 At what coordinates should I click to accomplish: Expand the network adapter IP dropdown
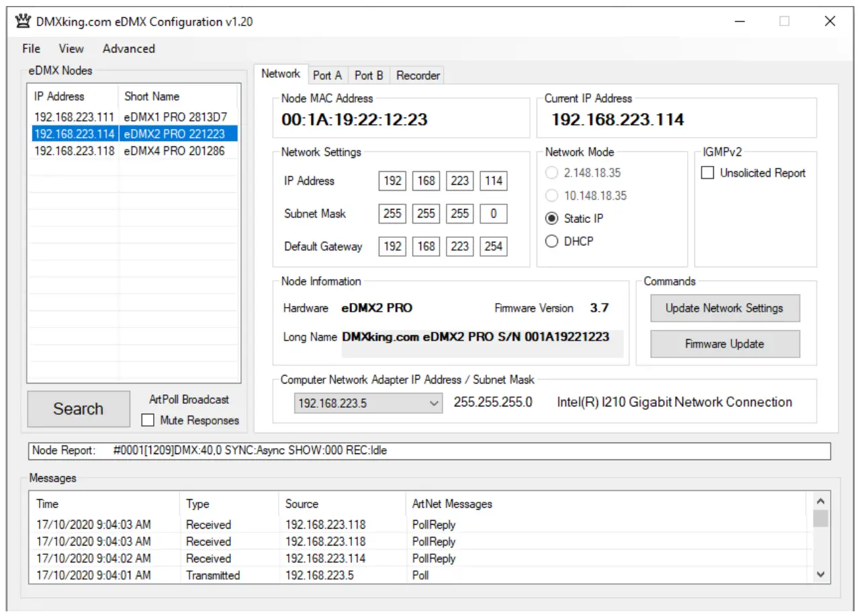click(434, 403)
